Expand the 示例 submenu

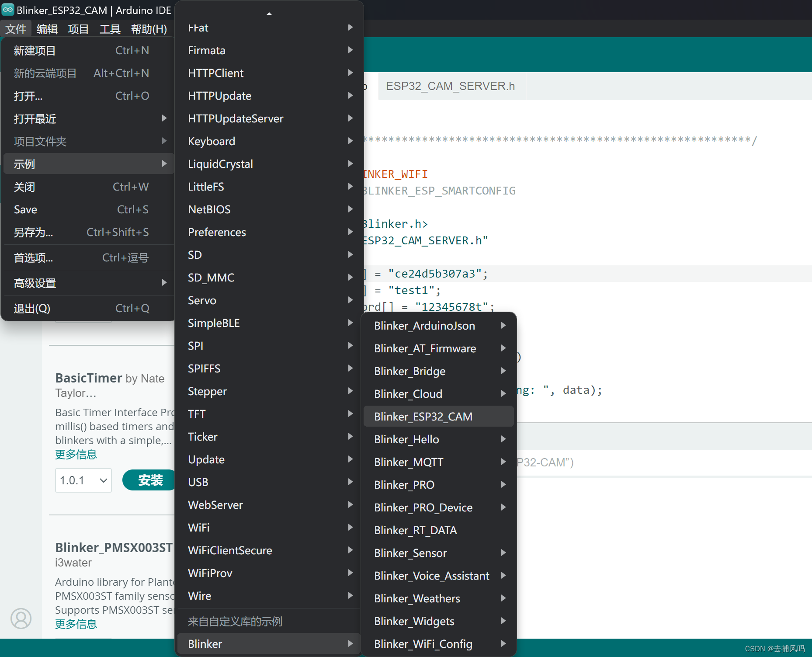89,164
